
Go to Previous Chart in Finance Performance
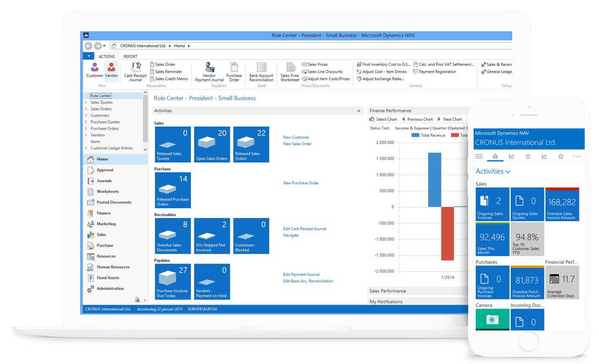coord(417,120)
